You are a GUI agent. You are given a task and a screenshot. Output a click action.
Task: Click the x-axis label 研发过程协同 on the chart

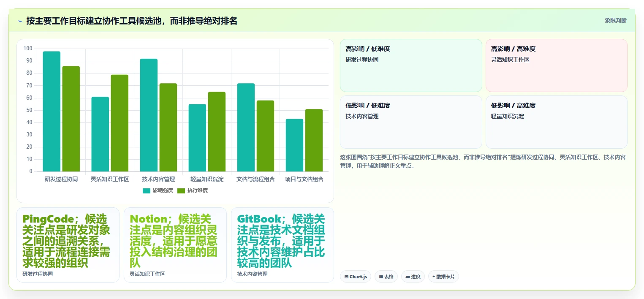[x=61, y=179]
